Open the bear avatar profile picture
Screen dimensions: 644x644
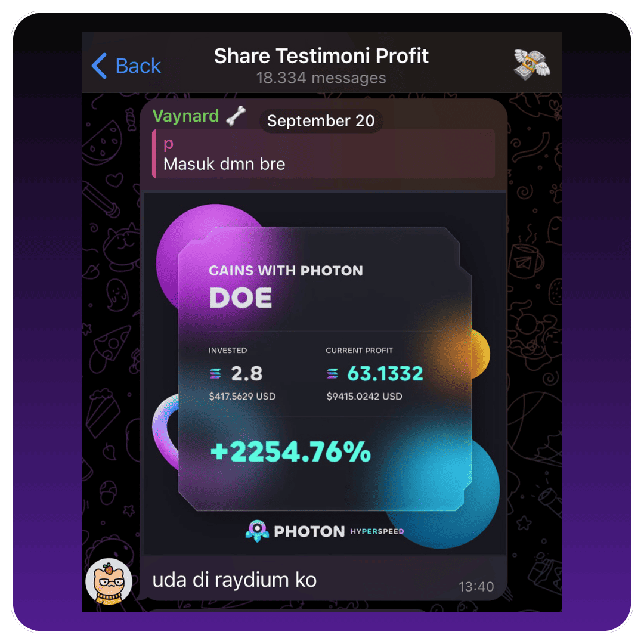[x=109, y=581]
